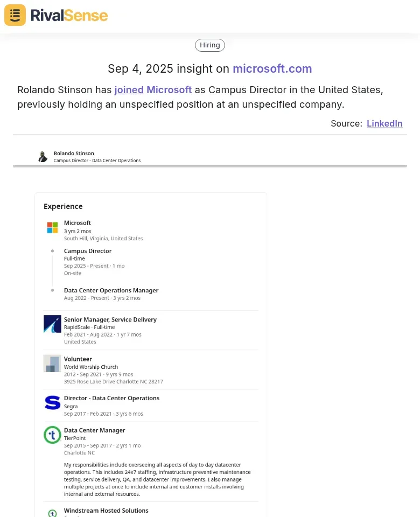
Task: Click 'Sep 2017 - Feb 2021 · 3 yrs 6 mos'
Action: click(103, 414)
